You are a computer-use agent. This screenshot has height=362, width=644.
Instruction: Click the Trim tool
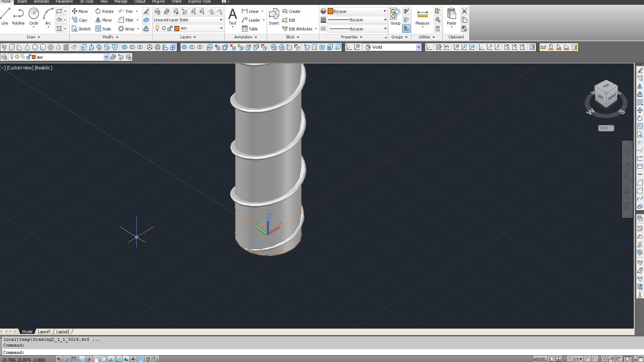[x=126, y=11]
